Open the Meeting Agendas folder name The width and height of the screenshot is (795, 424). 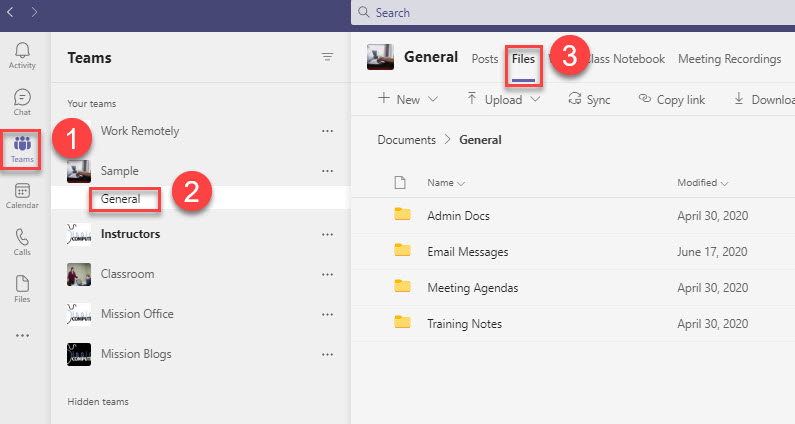pyautogui.click(x=473, y=288)
